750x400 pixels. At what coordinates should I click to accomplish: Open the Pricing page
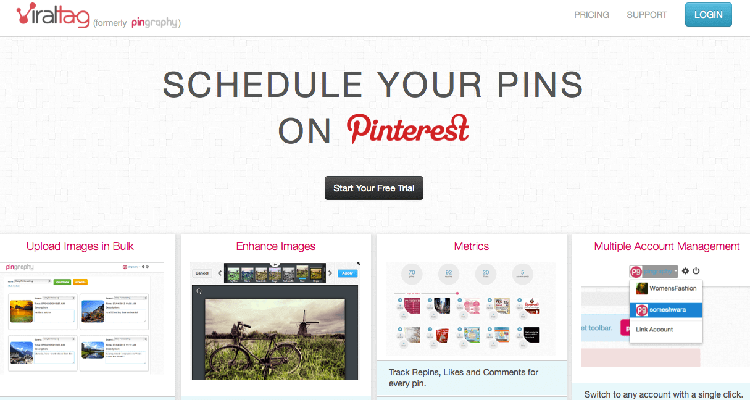click(x=592, y=15)
